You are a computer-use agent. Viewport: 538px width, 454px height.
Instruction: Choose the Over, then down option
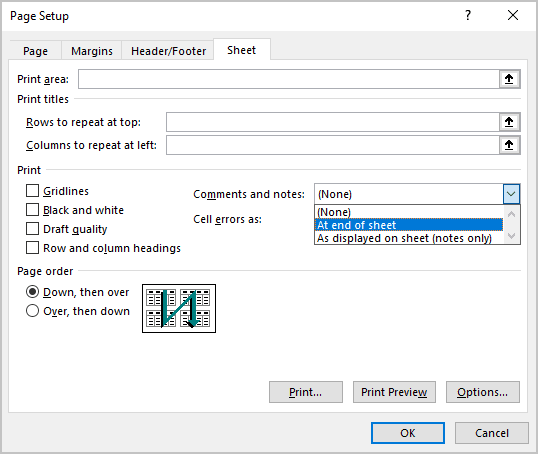[x=32, y=311]
